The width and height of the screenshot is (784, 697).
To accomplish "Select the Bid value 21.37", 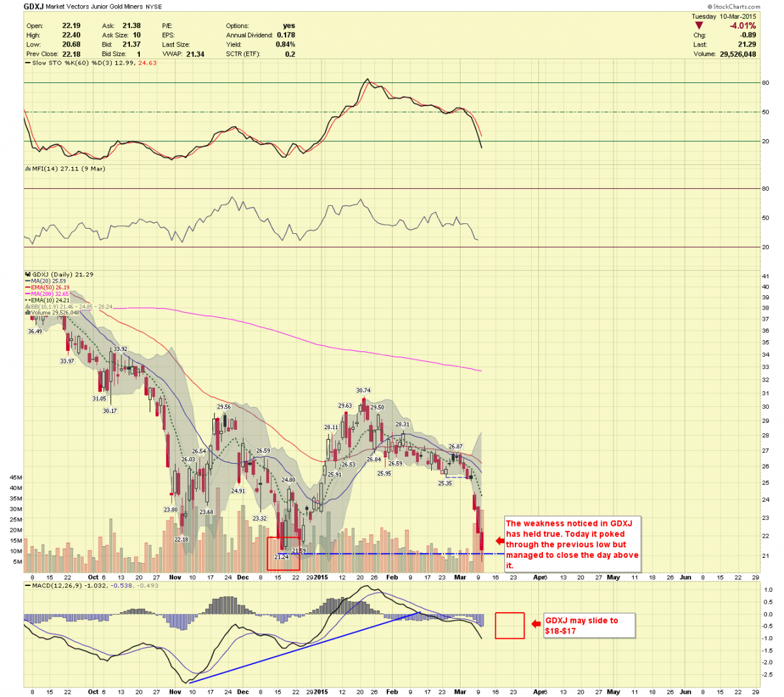I will tap(131, 44).
